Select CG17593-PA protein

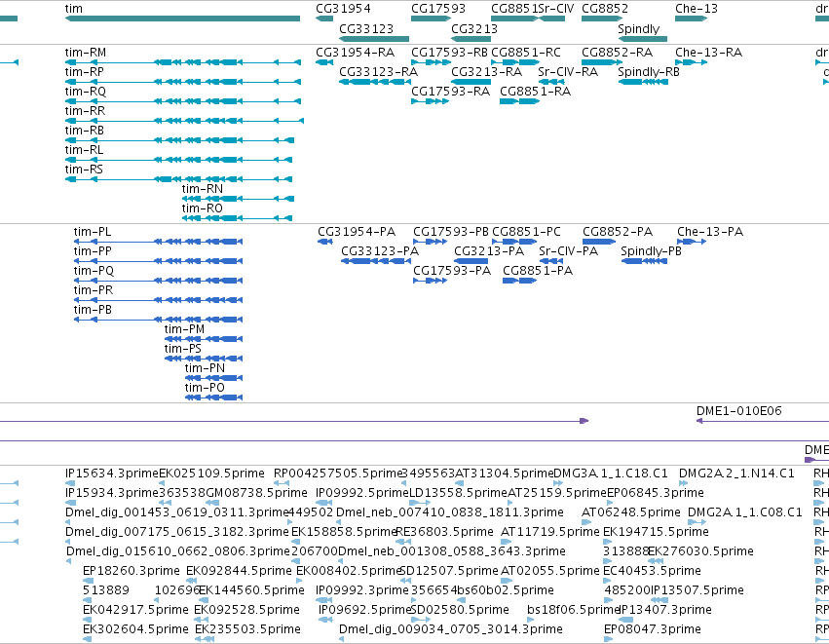(431, 281)
